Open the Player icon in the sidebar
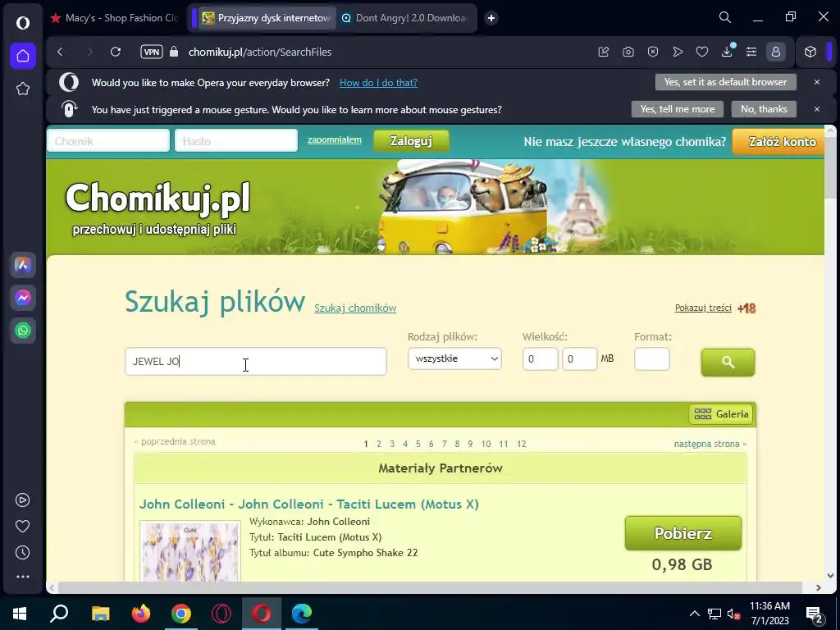This screenshot has width=840, height=630. pos(22,500)
